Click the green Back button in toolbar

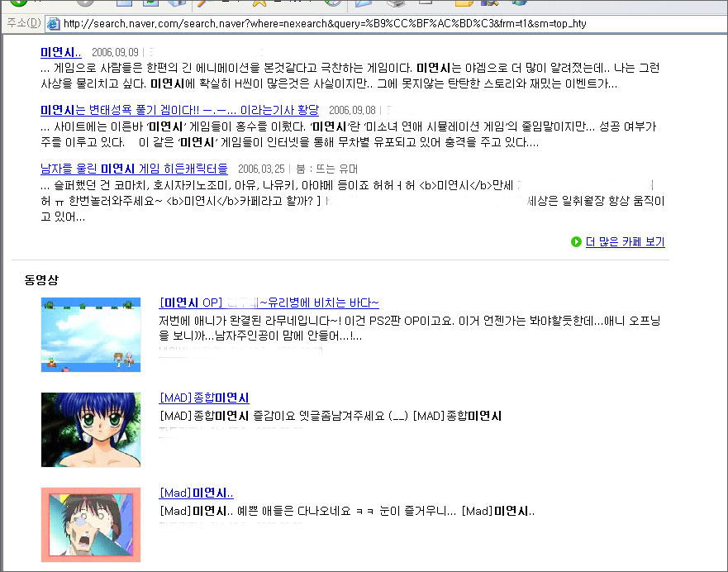(18, 2)
